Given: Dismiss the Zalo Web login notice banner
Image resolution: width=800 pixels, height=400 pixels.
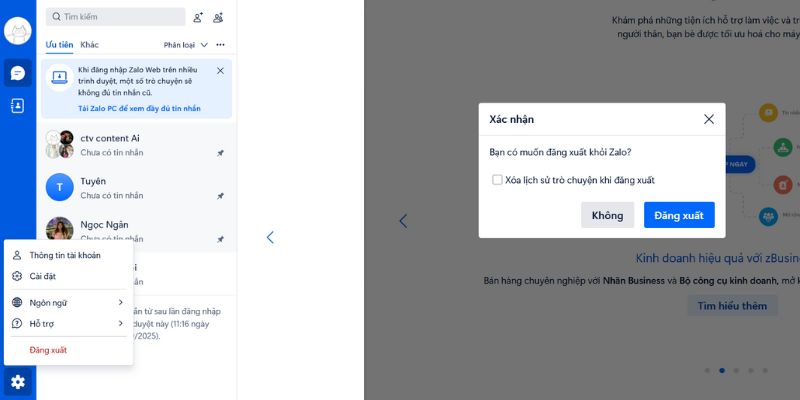Looking at the screenshot, I should [x=220, y=71].
